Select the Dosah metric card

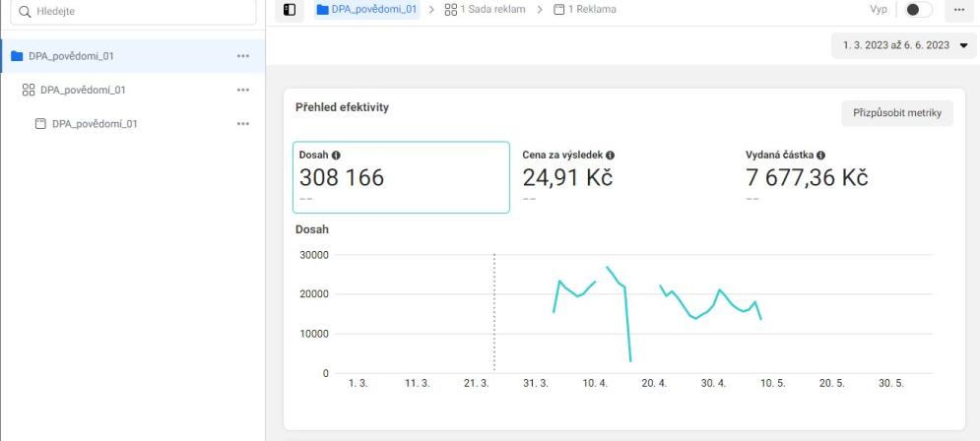coord(400,177)
